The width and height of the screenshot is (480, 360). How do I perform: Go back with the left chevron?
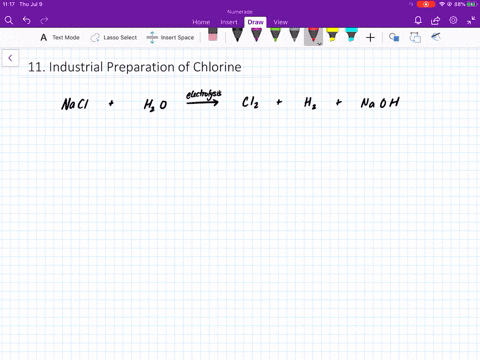pos(10,58)
